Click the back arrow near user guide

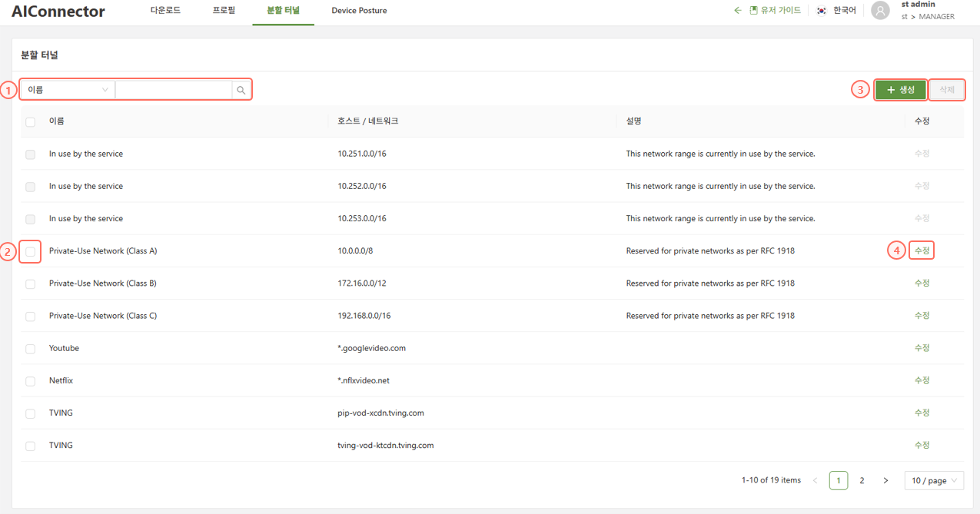tap(738, 11)
